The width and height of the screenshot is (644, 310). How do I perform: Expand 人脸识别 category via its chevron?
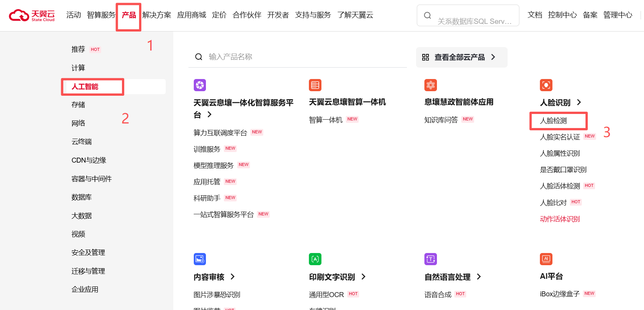click(x=579, y=102)
